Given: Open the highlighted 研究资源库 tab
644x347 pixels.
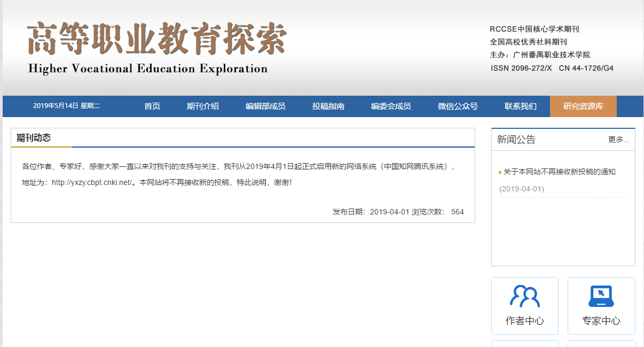Looking at the screenshot, I should 583,106.
